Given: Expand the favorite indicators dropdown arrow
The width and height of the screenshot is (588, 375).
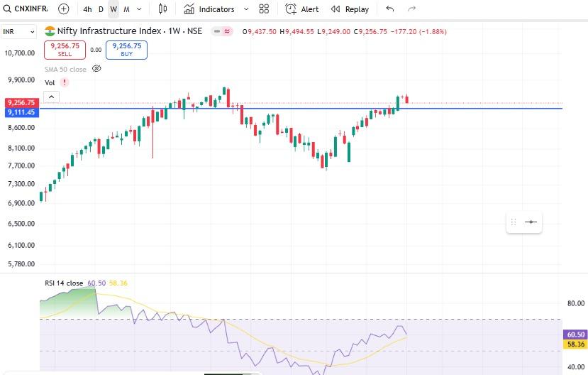Looking at the screenshot, I should pyautogui.click(x=246, y=9).
